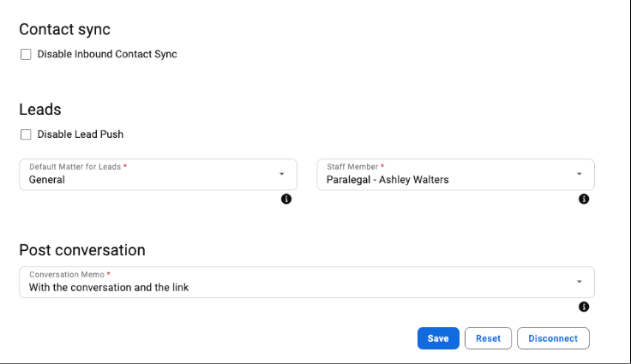Click the Post conversation section heading
Image resolution: width=631 pixels, height=364 pixels.
coord(82,250)
